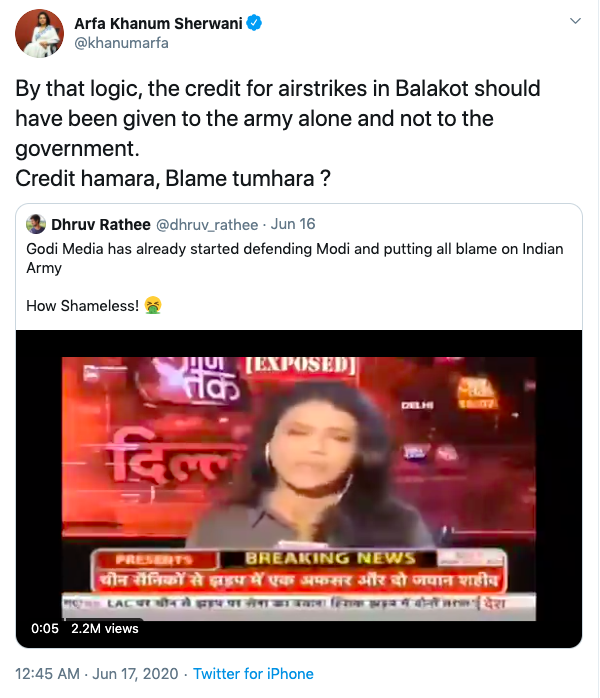Screen dimensions: 600x698
Task: Open the Arfa Khanum Sherwani display name
Action: (x=158, y=23)
